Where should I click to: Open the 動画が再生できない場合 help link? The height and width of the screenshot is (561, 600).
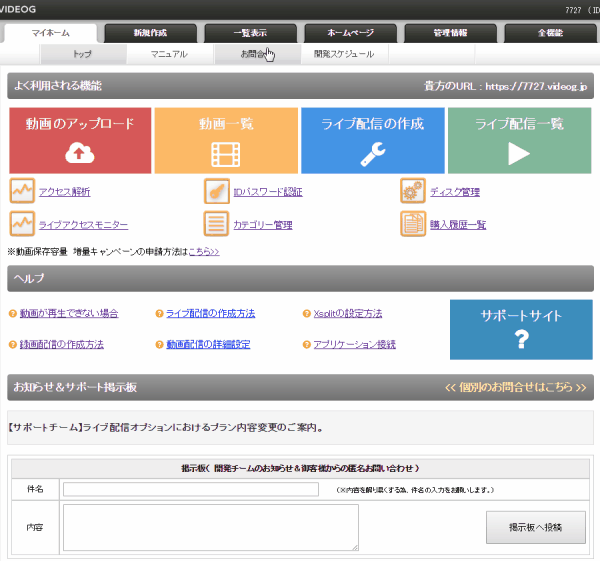click(68, 314)
